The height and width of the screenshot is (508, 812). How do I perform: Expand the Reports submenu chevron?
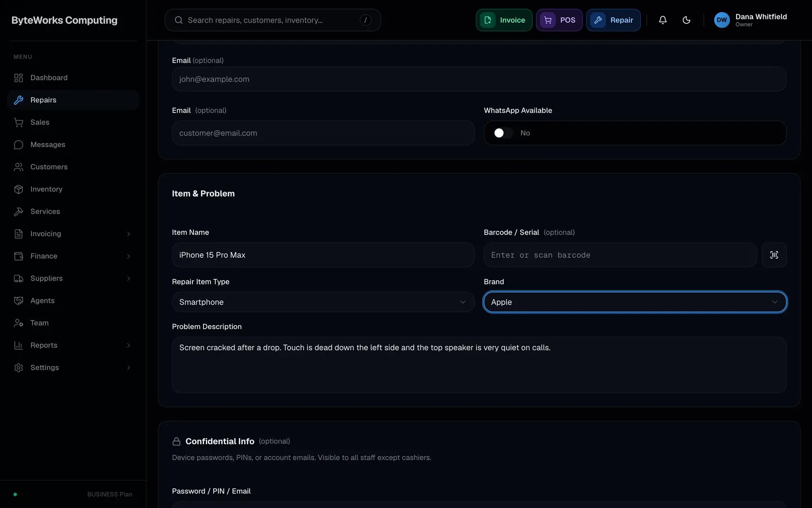click(129, 345)
